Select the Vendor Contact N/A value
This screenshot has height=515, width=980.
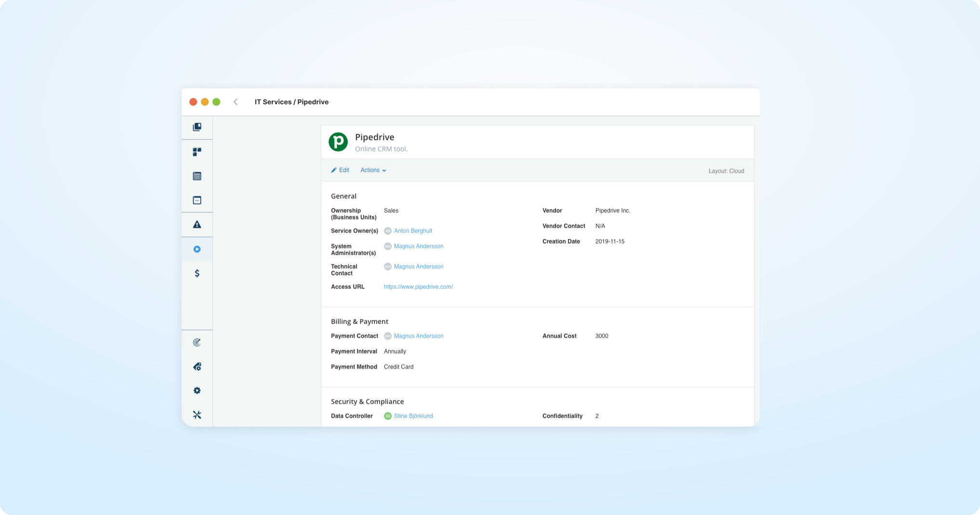[x=600, y=226]
